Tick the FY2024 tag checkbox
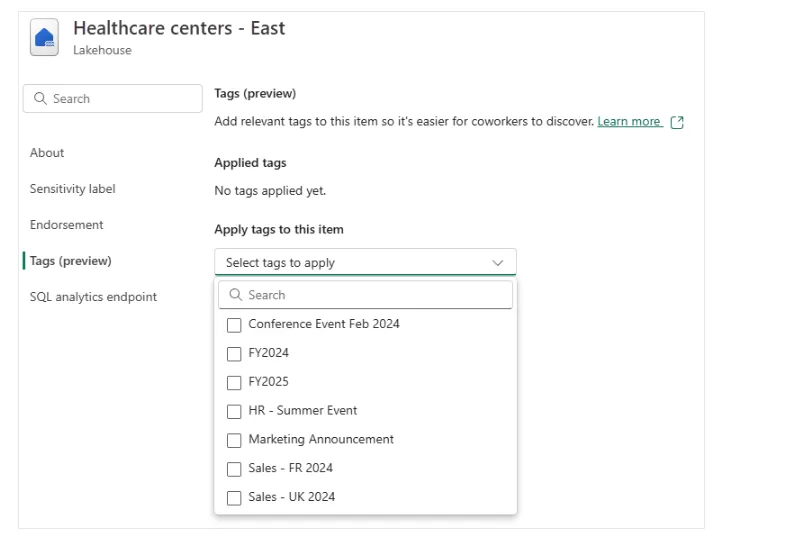This screenshot has height=541, width=793. click(x=234, y=353)
